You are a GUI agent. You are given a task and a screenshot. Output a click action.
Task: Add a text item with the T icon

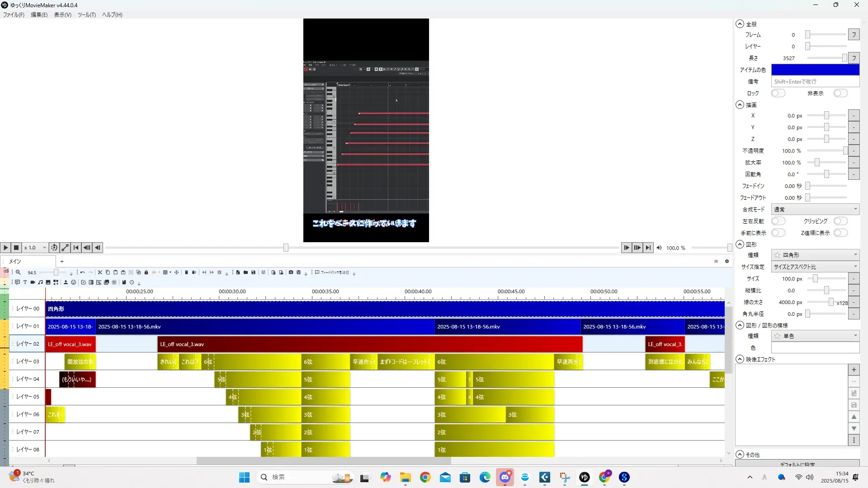click(x=25, y=282)
